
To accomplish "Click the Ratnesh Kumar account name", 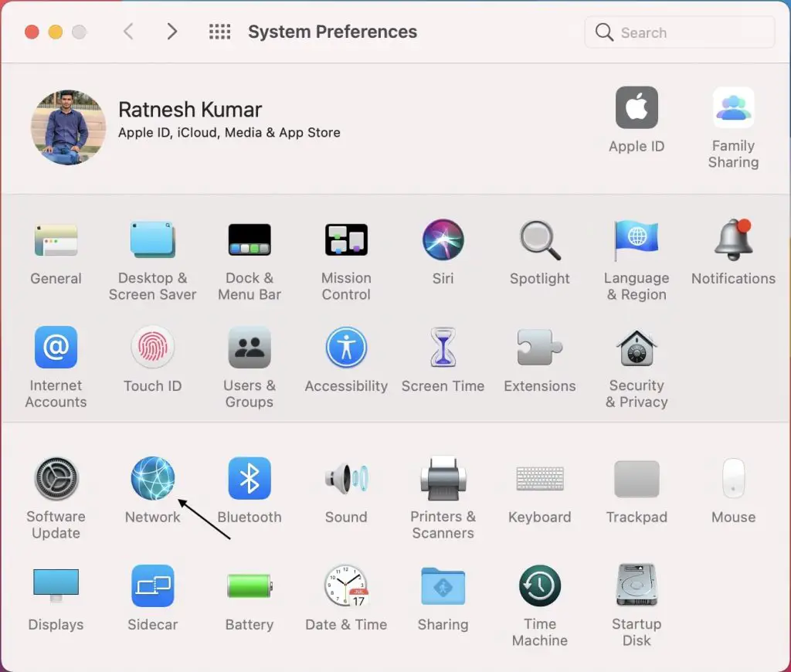I will (x=190, y=110).
